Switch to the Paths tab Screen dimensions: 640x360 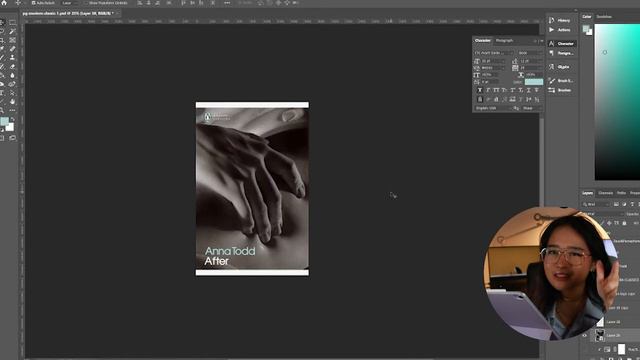point(622,193)
